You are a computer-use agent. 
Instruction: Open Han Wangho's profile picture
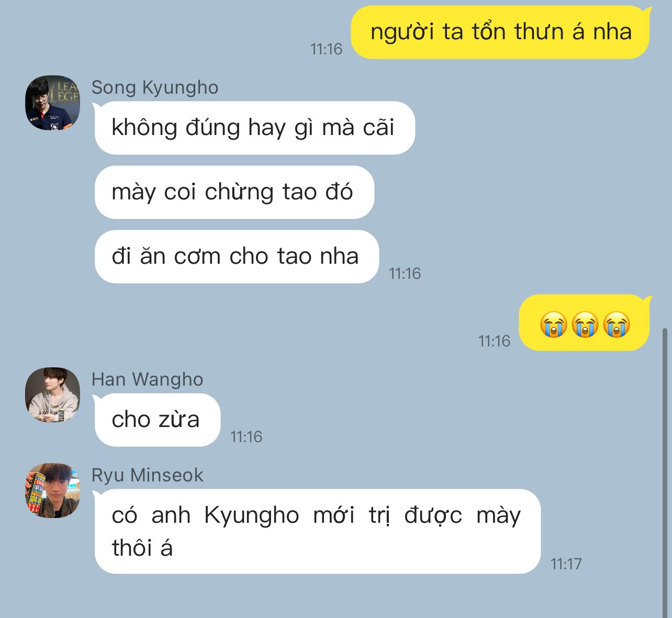53,395
